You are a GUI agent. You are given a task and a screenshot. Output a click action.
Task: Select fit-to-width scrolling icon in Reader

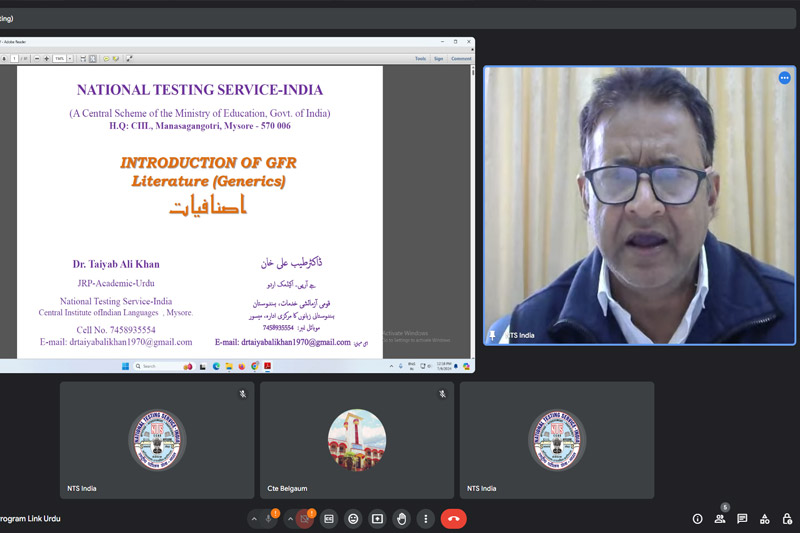pyautogui.click(x=83, y=59)
